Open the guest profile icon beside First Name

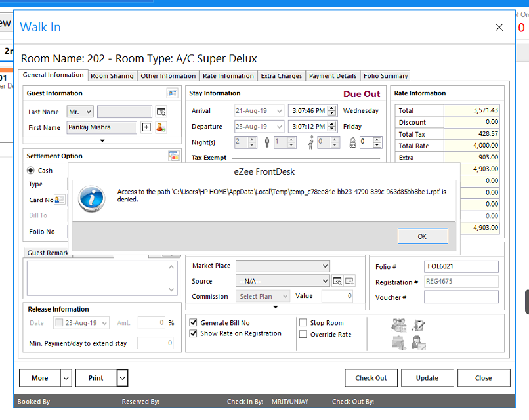point(161,127)
